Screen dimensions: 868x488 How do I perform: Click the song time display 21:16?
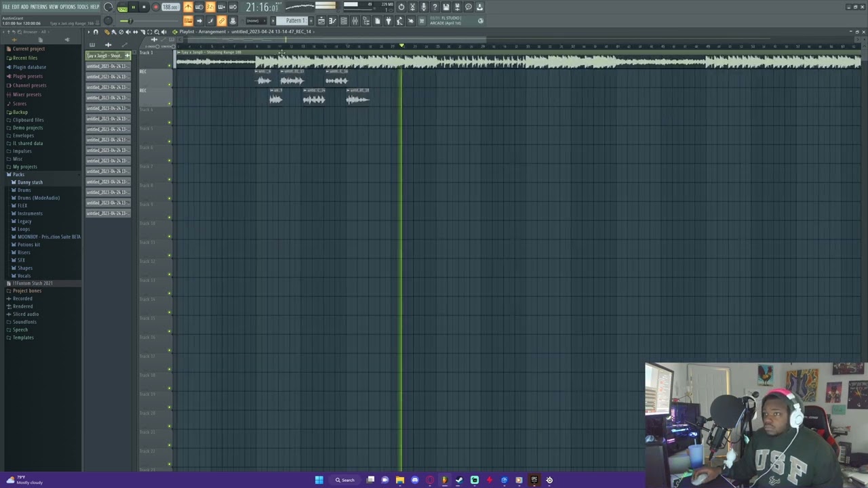pos(262,7)
